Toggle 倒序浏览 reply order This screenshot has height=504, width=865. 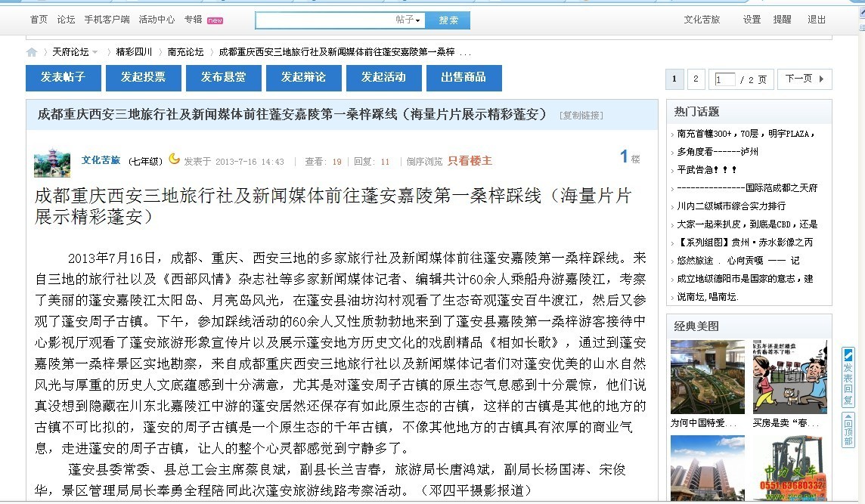(424, 162)
